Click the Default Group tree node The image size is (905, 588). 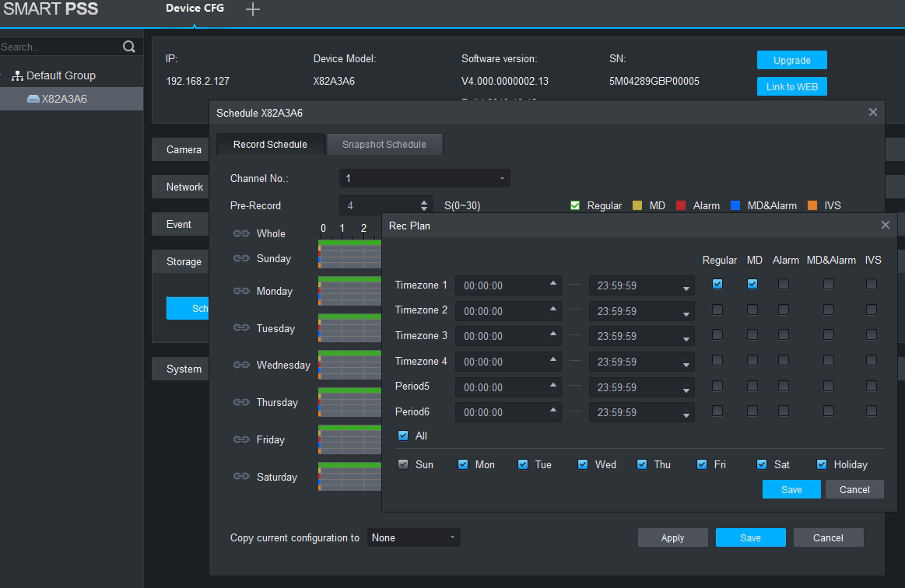[60, 75]
